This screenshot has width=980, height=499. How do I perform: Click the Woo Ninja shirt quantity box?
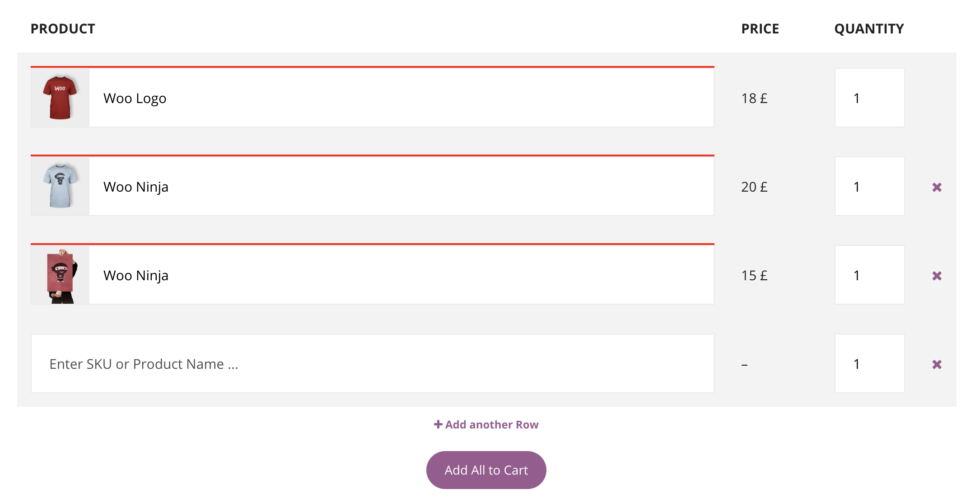(869, 186)
